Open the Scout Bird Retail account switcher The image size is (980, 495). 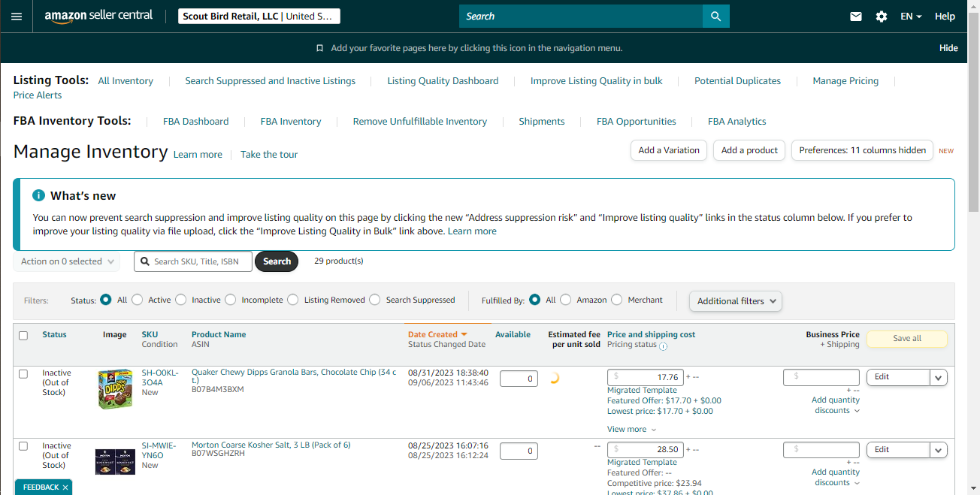(x=259, y=16)
